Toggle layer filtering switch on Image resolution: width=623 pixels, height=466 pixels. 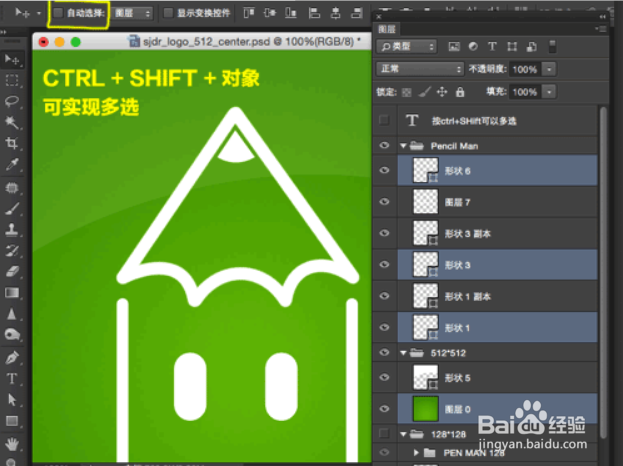[x=552, y=46]
